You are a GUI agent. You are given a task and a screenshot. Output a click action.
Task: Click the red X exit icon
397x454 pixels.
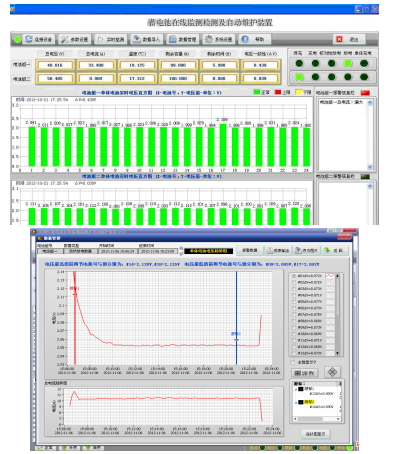[x=339, y=39]
